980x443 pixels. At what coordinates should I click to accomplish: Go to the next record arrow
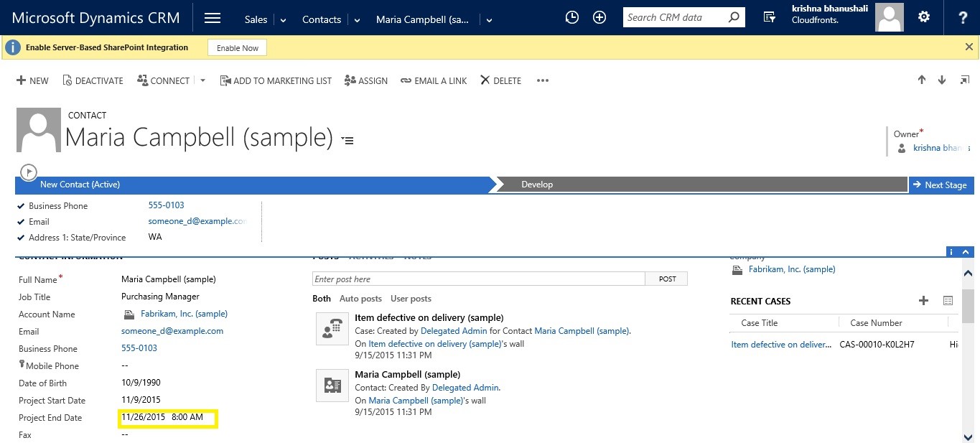click(942, 80)
